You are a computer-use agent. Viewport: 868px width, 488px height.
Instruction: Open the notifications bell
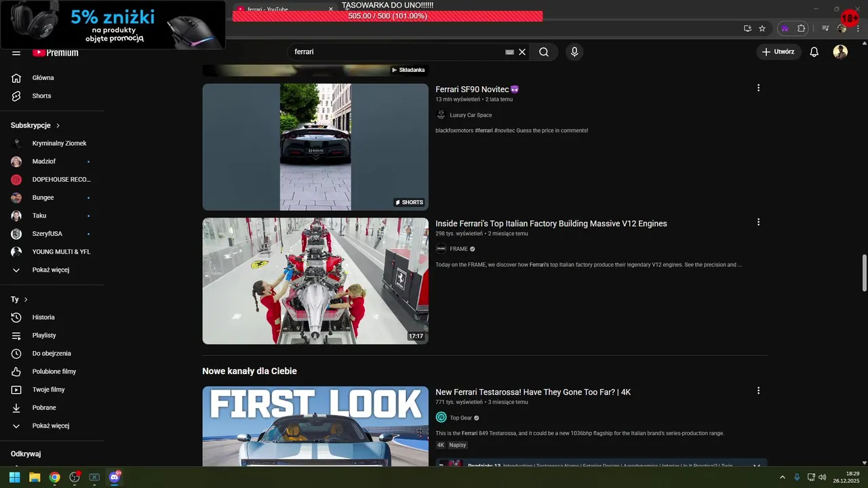coord(814,52)
